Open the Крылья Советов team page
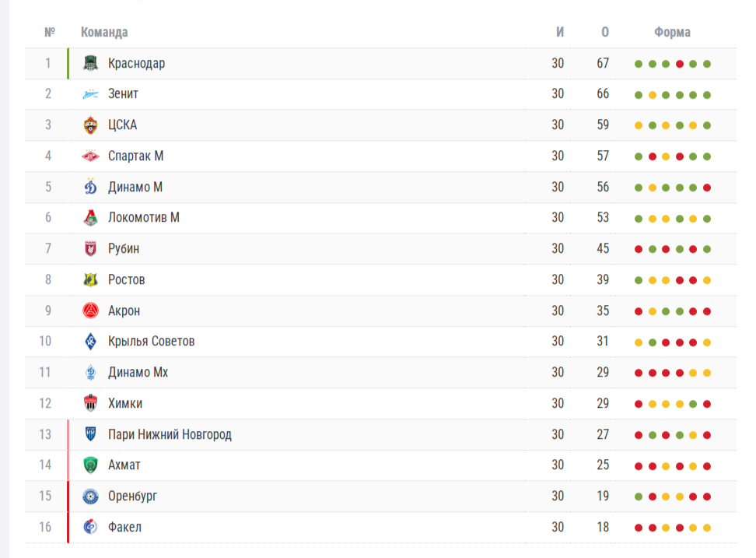The height and width of the screenshot is (558, 756). pyautogui.click(x=151, y=342)
